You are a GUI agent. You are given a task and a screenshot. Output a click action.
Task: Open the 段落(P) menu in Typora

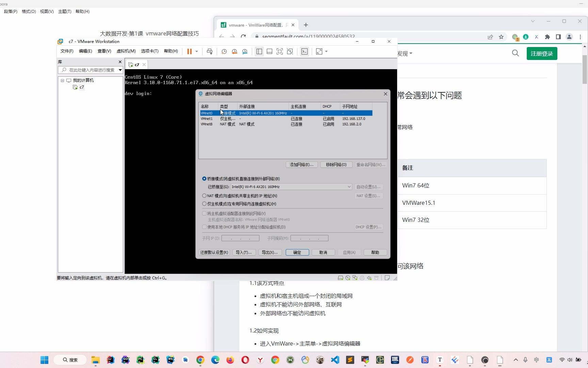[x=11, y=12]
